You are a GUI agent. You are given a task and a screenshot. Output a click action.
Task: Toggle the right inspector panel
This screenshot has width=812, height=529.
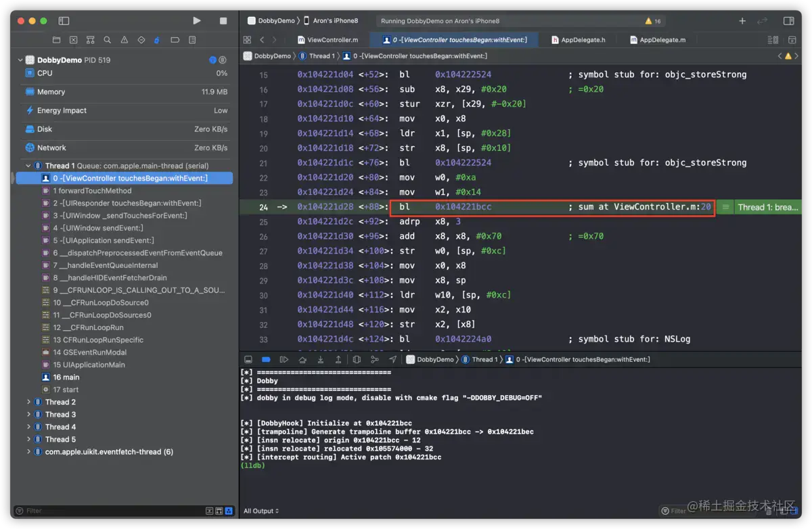coord(788,21)
